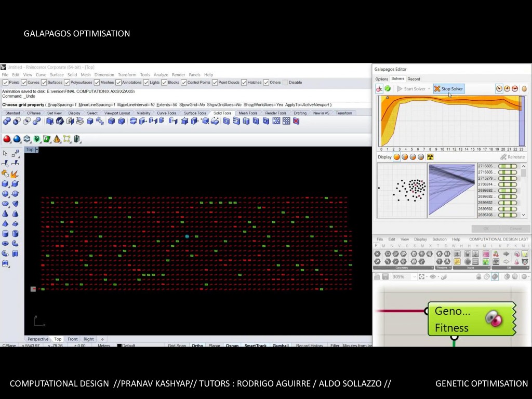Open the 305% zoom level dropdown
Screen dimensions: 532x399
click(x=414, y=277)
